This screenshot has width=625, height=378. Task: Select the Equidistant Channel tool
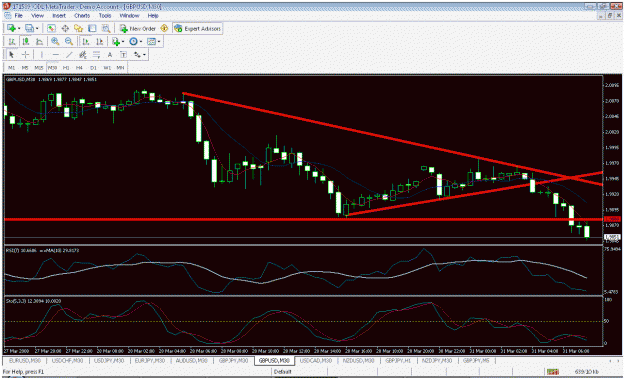(x=83, y=55)
